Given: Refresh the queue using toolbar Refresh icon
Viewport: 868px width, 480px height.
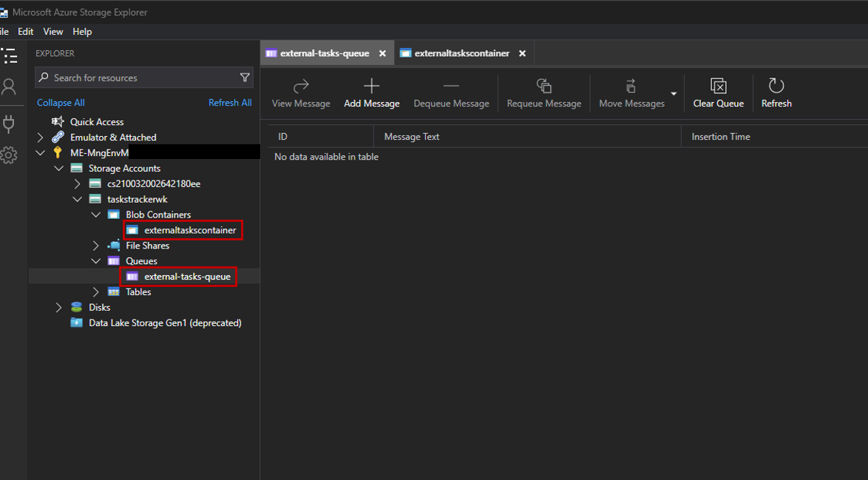Looking at the screenshot, I should pyautogui.click(x=776, y=86).
